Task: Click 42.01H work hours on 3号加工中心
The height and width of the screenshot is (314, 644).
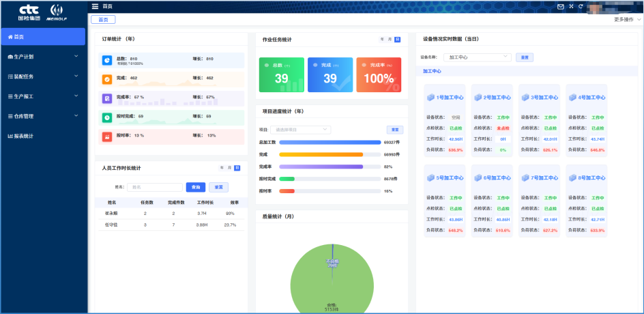Action: pos(551,139)
